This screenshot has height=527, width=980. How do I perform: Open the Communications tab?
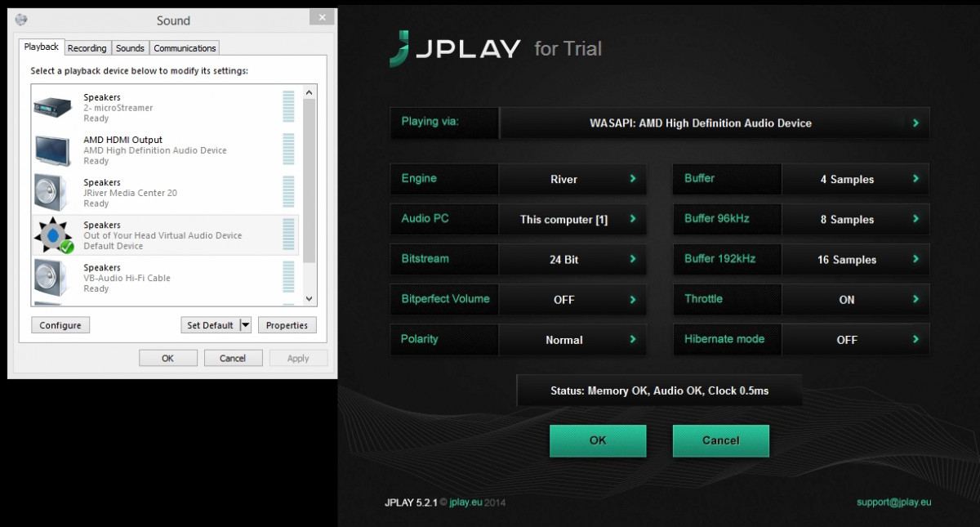(185, 48)
